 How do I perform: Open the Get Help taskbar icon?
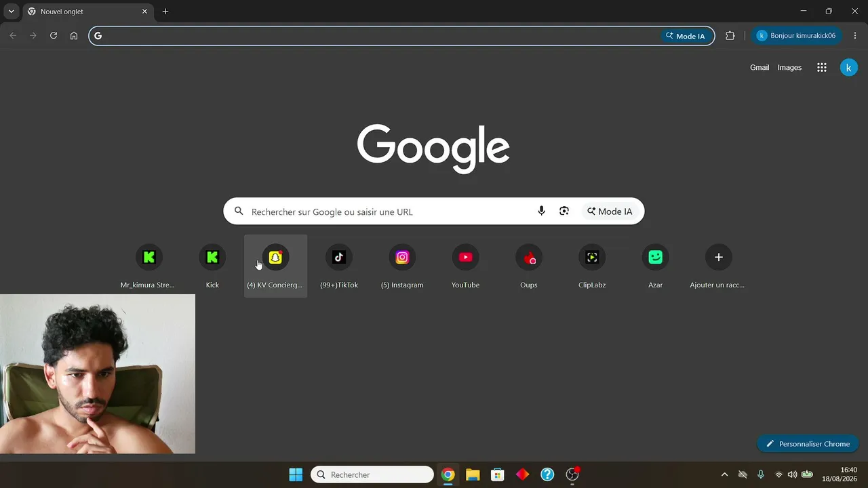(547, 474)
